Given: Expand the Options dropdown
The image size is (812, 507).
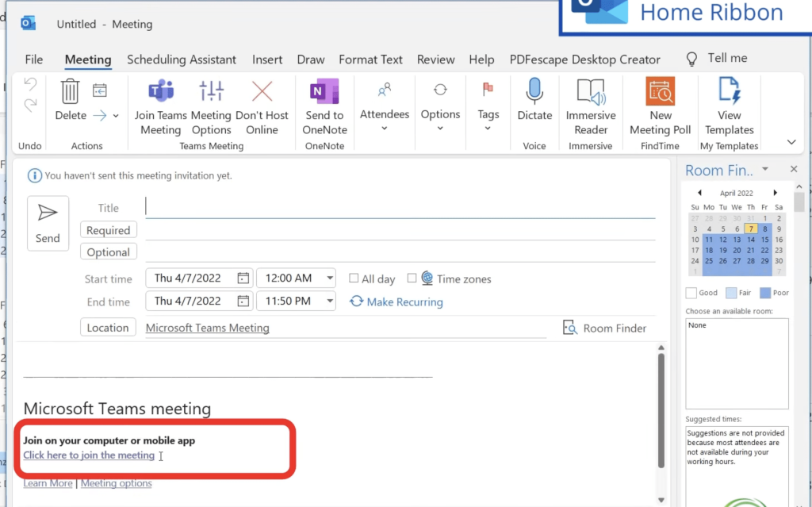Looking at the screenshot, I should point(440,128).
